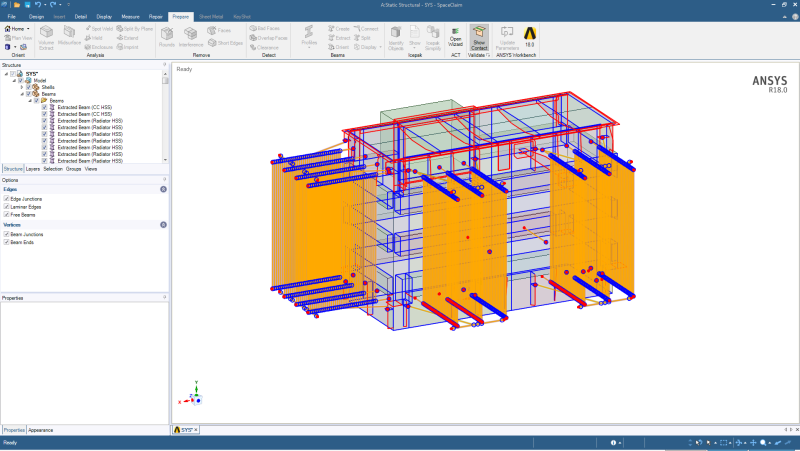Image resolution: width=800 pixels, height=451 pixels.
Task: Open the Home view dropdown
Action: coord(28,29)
